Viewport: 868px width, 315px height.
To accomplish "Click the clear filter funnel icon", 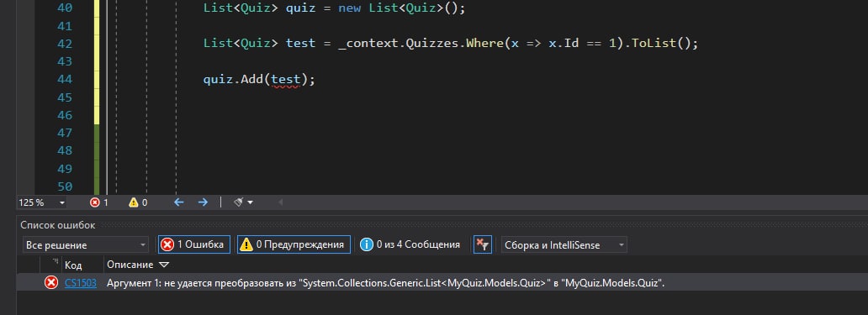I will (483, 244).
